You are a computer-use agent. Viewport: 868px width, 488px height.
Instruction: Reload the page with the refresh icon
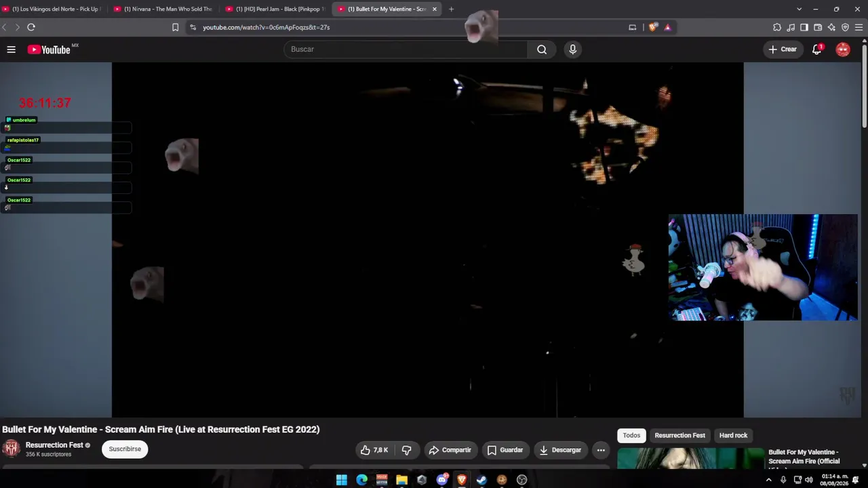tap(31, 27)
